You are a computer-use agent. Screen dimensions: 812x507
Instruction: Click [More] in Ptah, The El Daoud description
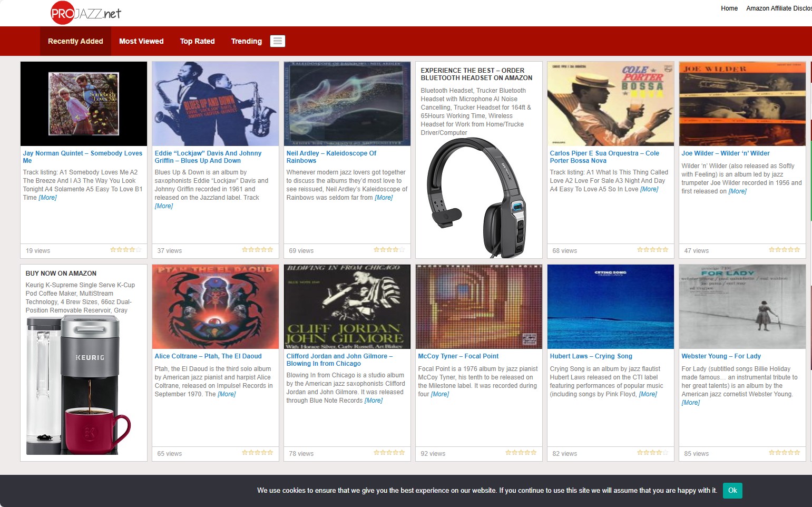[x=227, y=394]
